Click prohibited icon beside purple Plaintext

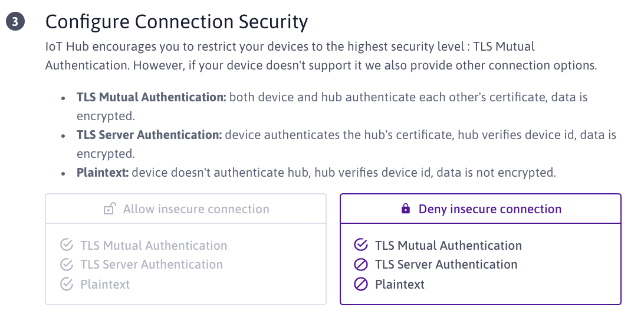[x=360, y=285]
